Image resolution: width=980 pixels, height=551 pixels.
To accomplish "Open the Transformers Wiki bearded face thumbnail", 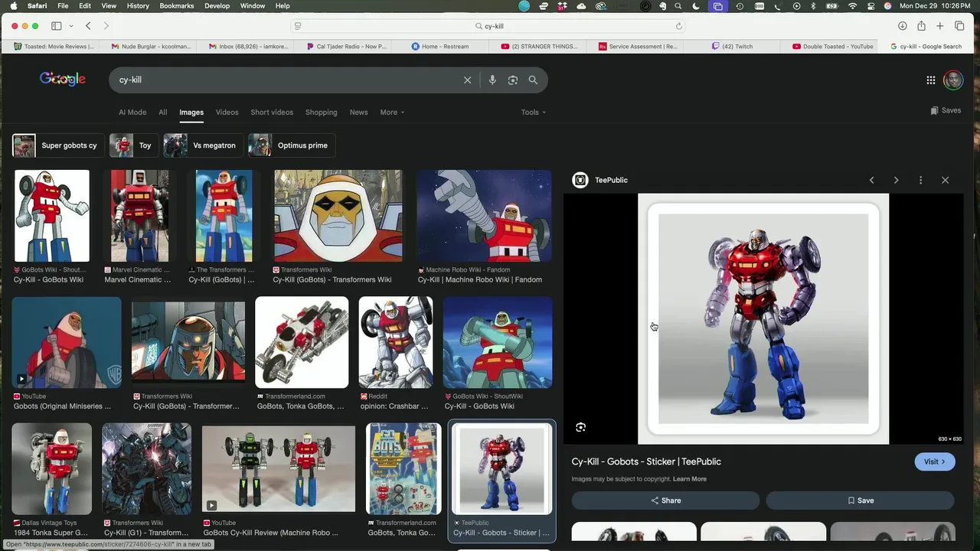I will click(338, 216).
